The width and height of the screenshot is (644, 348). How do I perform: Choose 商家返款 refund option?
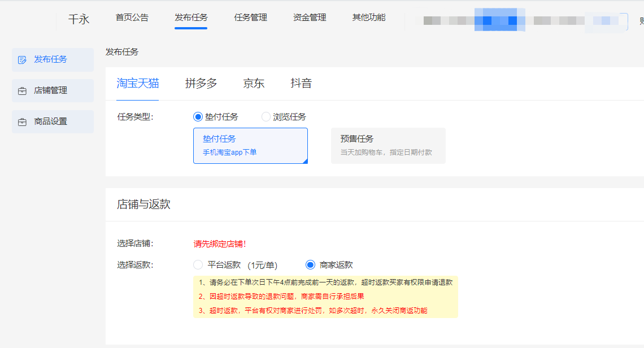coord(311,265)
